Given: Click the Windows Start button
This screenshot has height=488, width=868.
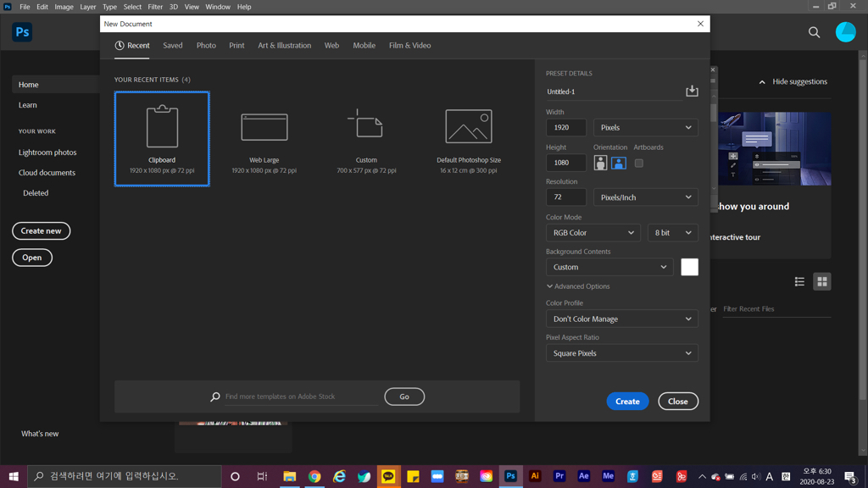Looking at the screenshot, I should [14, 476].
